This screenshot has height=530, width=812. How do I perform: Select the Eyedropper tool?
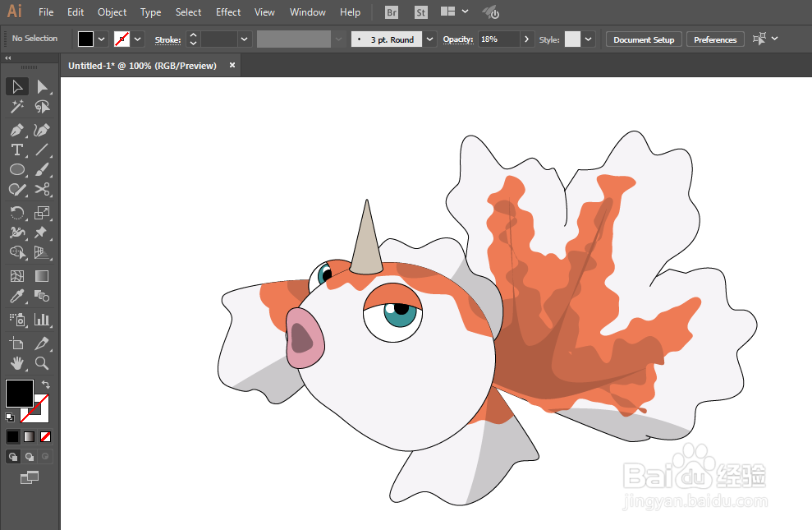pos(17,297)
